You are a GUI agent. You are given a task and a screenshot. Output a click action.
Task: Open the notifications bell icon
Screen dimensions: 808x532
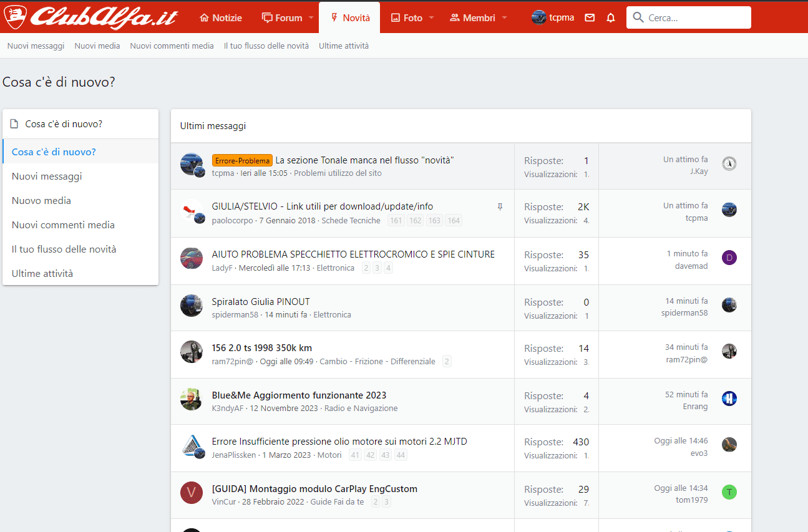click(611, 18)
